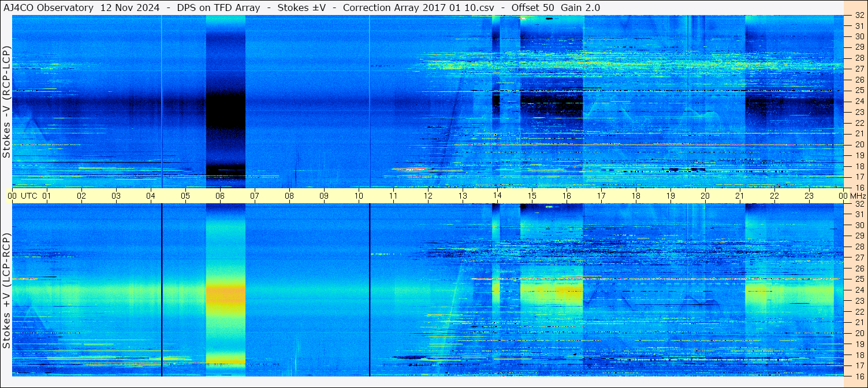Image resolution: width=868 pixels, height=388 pixels.
Task: Select the 16 hour time tick
Action: click(x=567, y=196)
